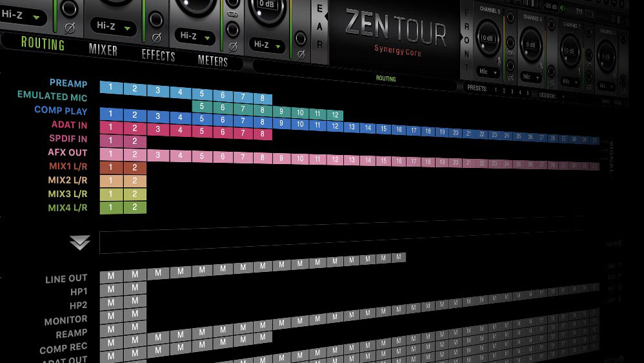The width and height of the screenshot is (644, 363).
Task: Toggle the Channel 6 phase invert icon
Action: click(551, 83)
